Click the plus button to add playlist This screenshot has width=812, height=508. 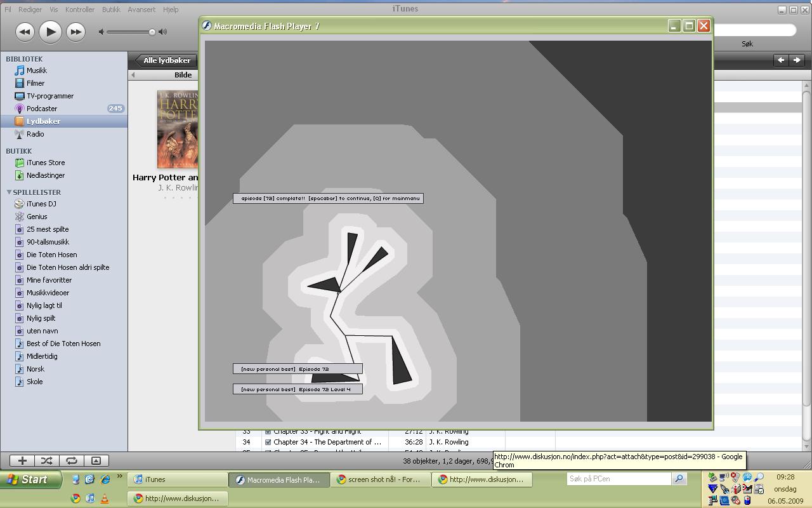pyautogui.click(x=22, y=460)
